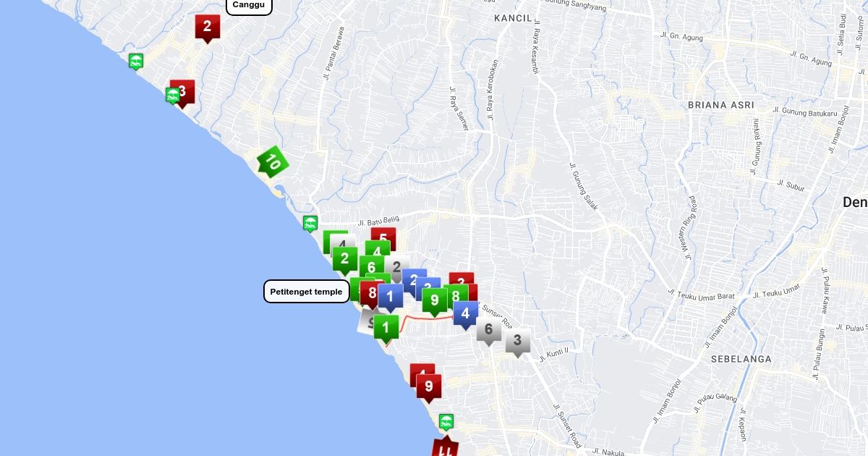Click the red 3 marker beside green 8
The width and height of the screenshot is (868, 456).
click(x=462, y=281)
